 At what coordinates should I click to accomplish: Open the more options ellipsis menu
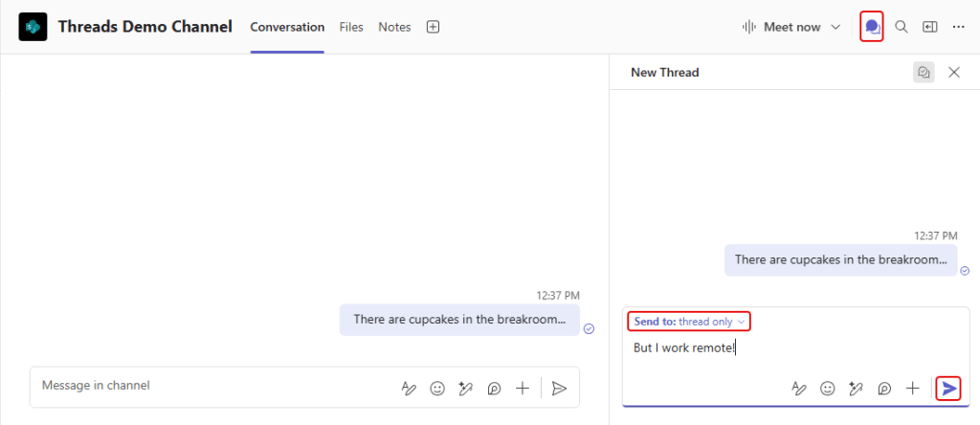pyautogui.click(x=958, y=27)
